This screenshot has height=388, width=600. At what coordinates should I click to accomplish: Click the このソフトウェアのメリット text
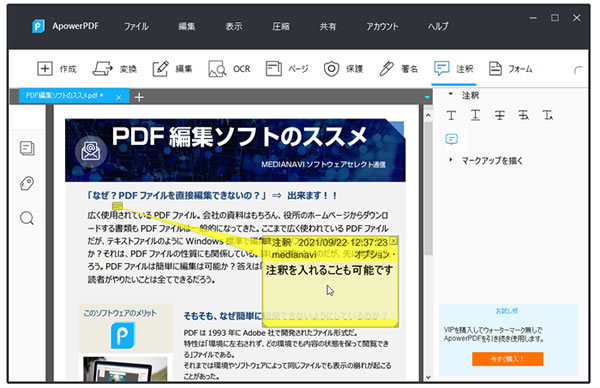[120, 313]
